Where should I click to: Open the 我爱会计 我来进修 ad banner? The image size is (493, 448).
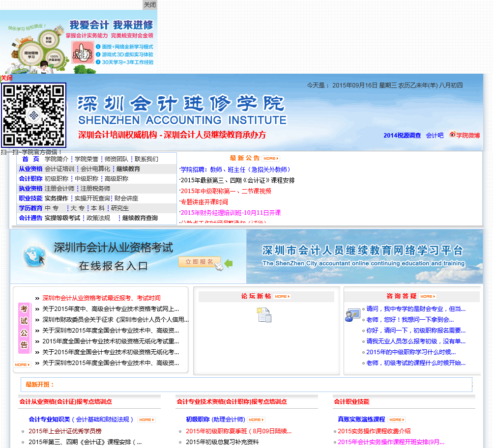point(79,42)
